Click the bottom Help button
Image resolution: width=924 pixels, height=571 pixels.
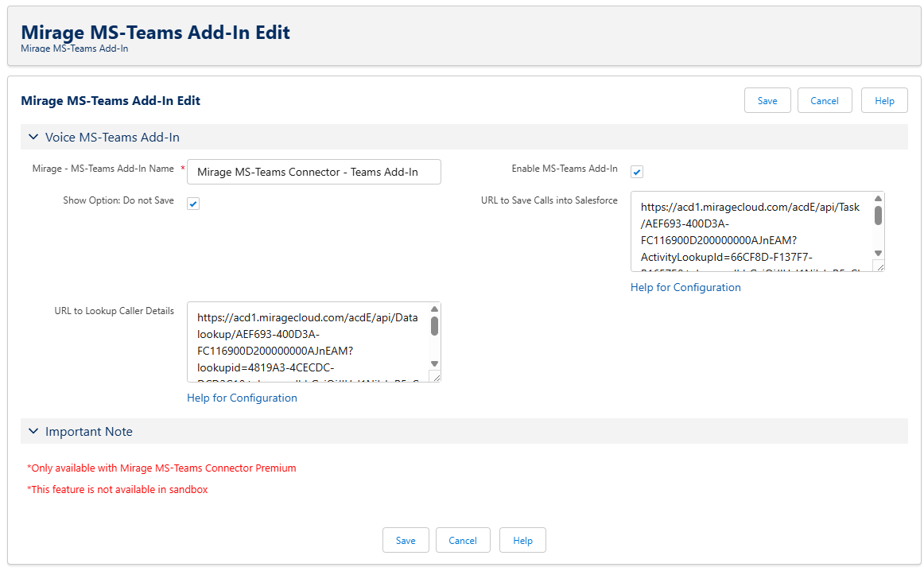[x=522, y=540]
